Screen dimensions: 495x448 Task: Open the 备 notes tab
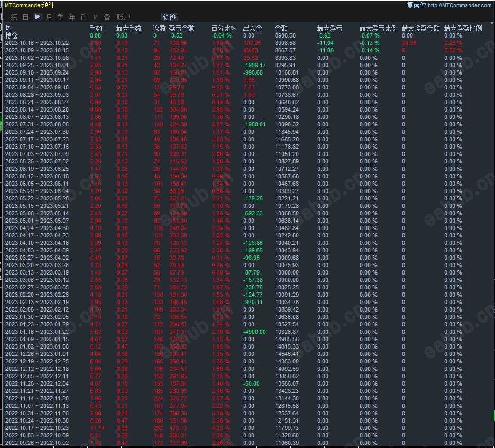107,17
